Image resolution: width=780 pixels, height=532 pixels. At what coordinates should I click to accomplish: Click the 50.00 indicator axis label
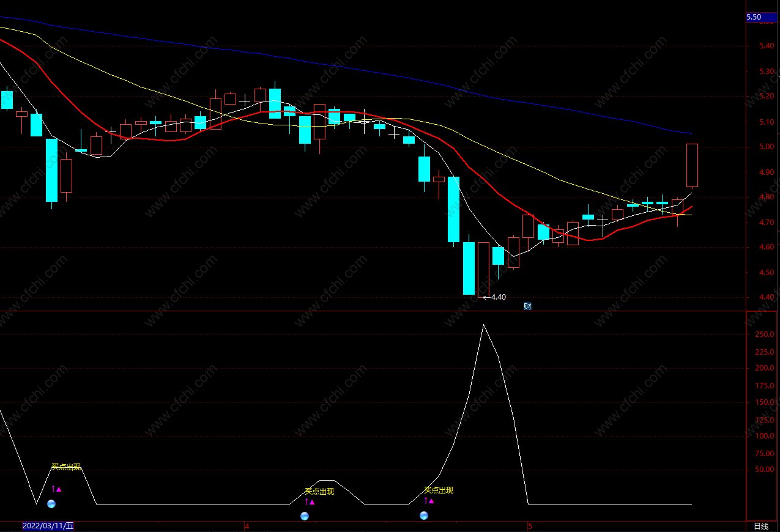(x=765, y=470)
